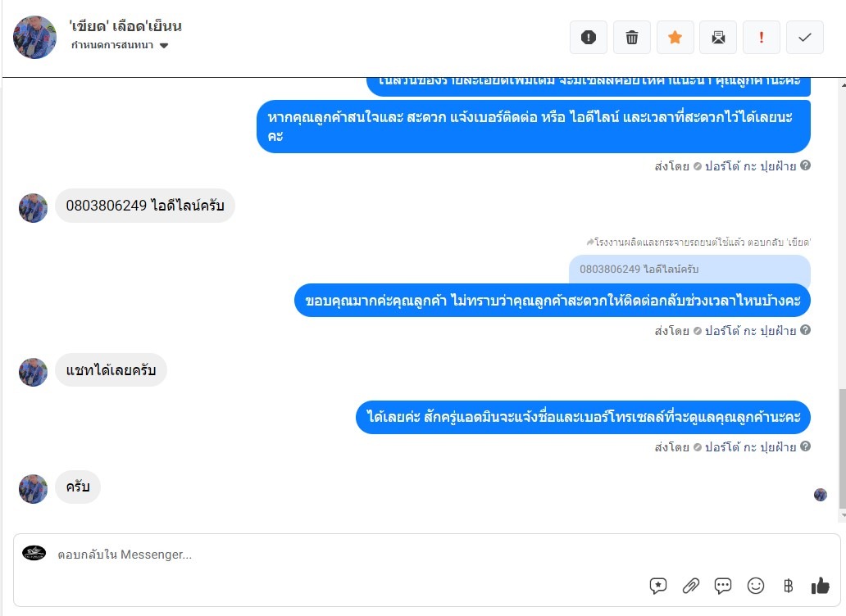
Task: Click the chat vertical scrollbar thumb
Action: click(x=842, y=448)
